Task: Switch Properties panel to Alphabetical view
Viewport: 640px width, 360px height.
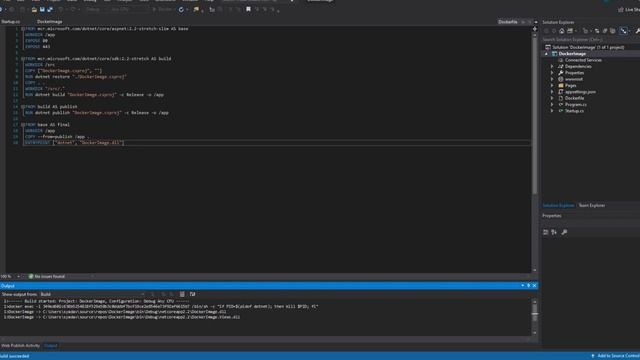Action: pos(554,232)
